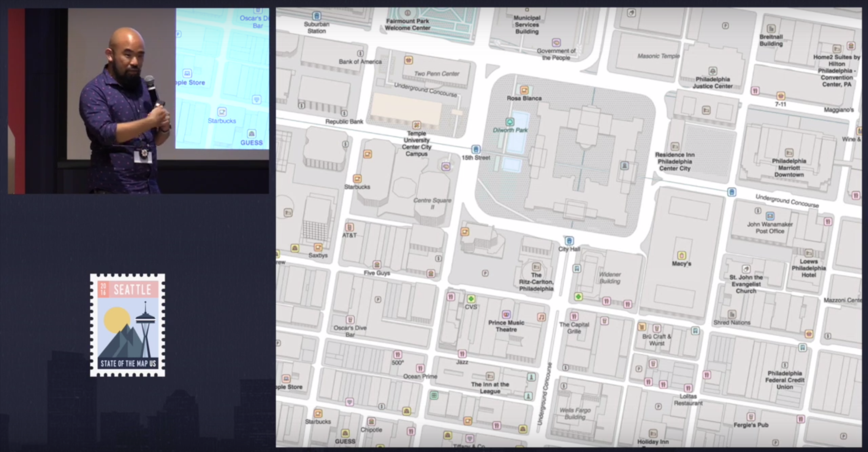Click the "Centre Square II" label
Viewport: 868px width, 452px height.
click(x=432, y=204)
